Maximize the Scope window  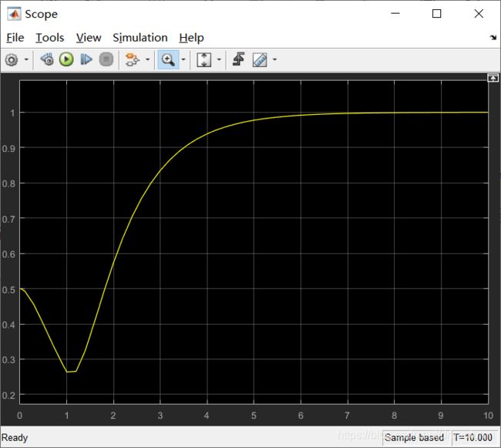pyautogui.click(x=437, y=13)
